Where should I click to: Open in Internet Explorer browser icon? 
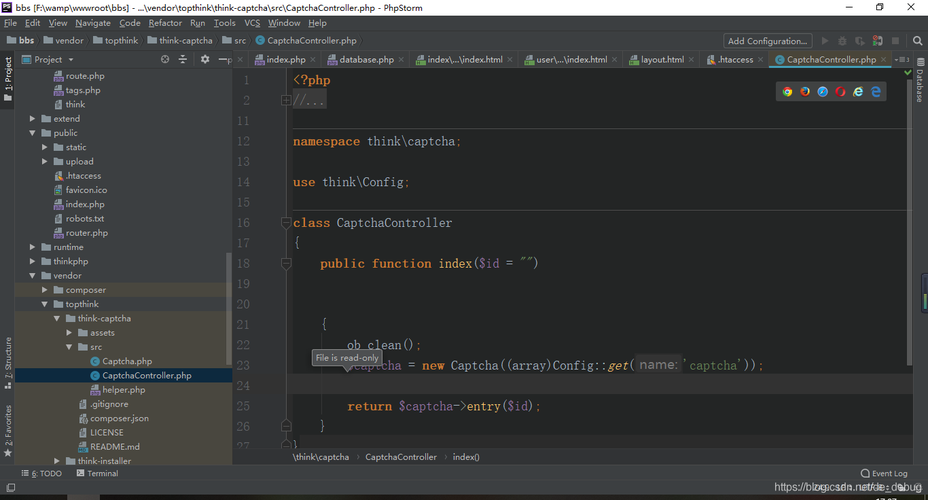coord(858,92)
